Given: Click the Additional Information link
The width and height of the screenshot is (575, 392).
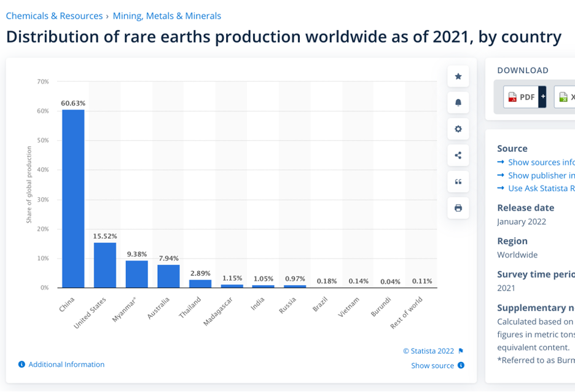Looking at the screenshot, I should [x=66, y=364].
